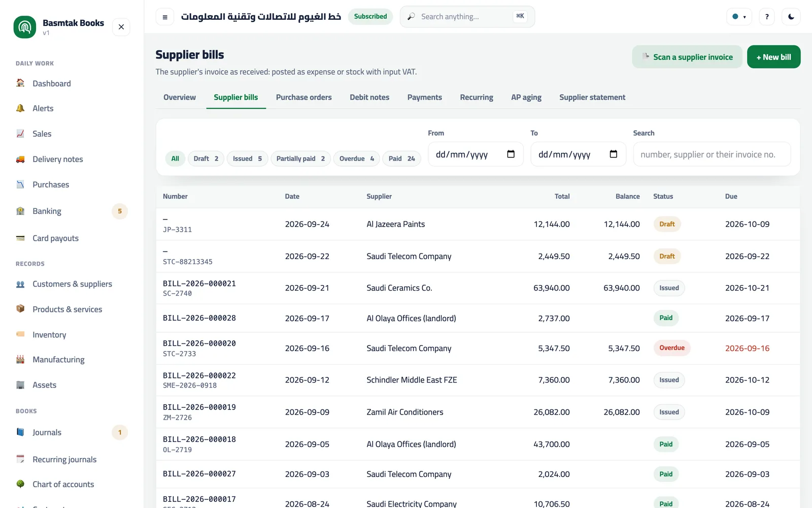Image resolution: width=812 pixels, height=508 pixels.
Task: Click the search magnifier icon
Action: pos(412,17)
